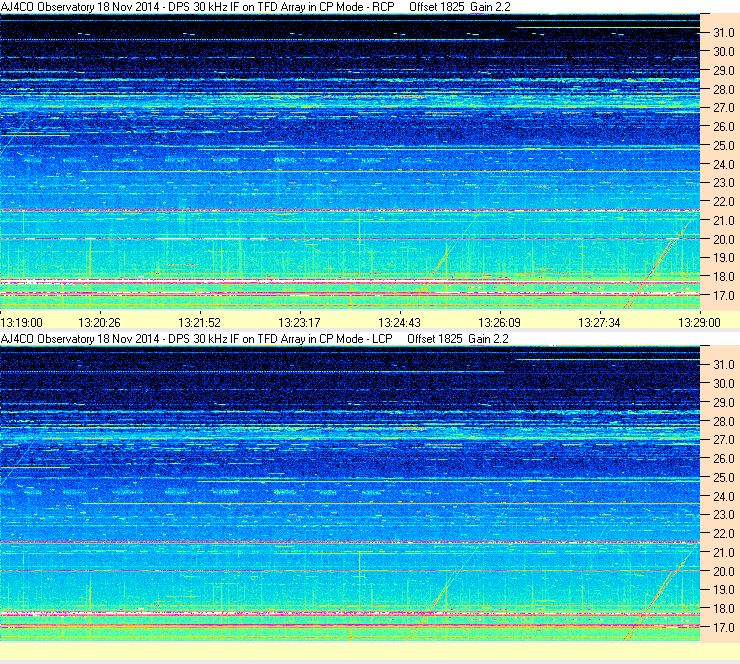
Task: Click the 27.0 label on the LCP frequency axis
Action: 723,440
